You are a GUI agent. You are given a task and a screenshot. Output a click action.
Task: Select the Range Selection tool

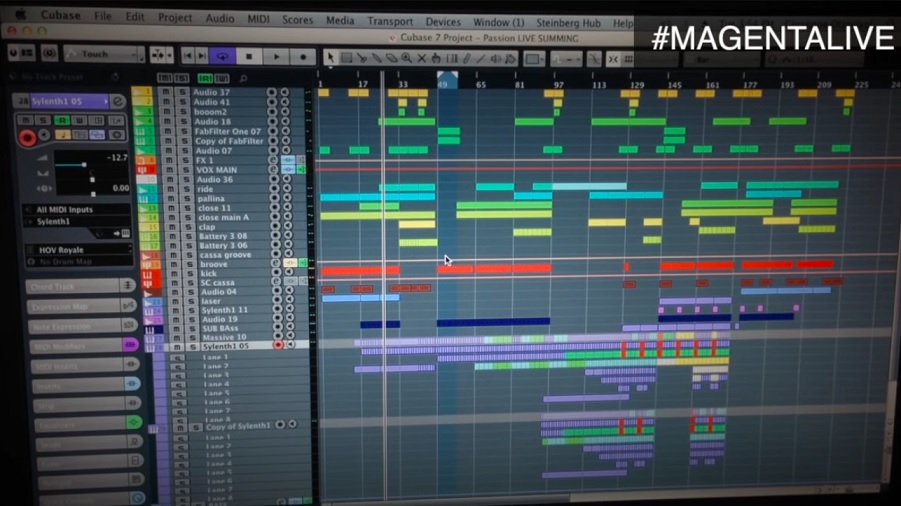point(346,58)
